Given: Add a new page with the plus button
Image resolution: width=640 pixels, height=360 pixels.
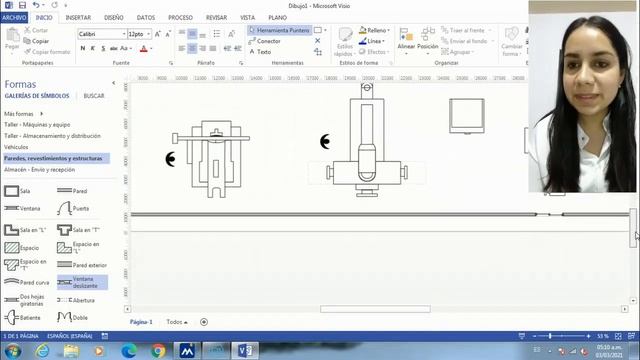Looking at the screenshot, I should pyautogui.click(x=204, y=322).
